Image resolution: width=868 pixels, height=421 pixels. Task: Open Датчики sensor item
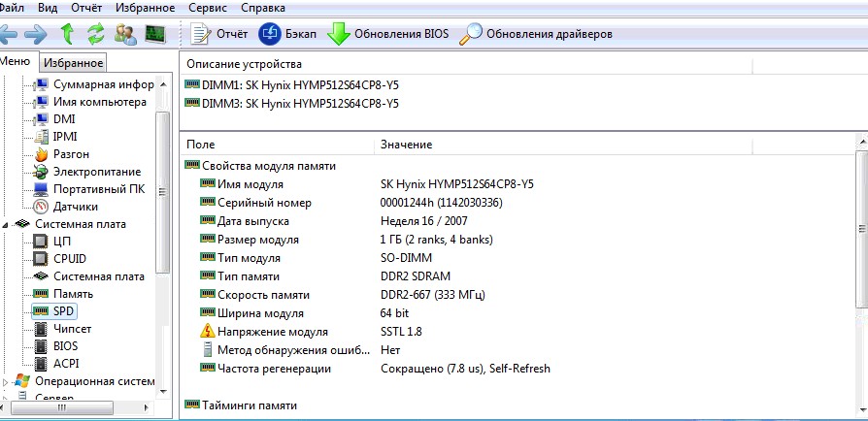click(66, 207)
